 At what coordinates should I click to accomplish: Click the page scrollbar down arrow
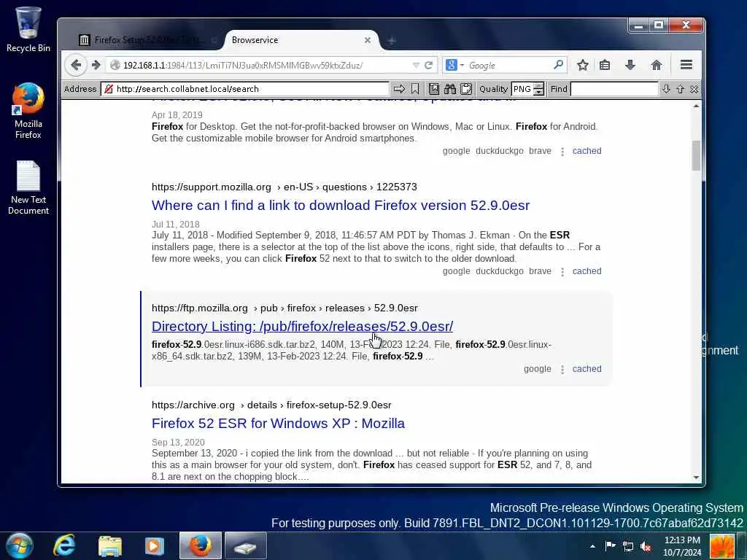point(696,477)
